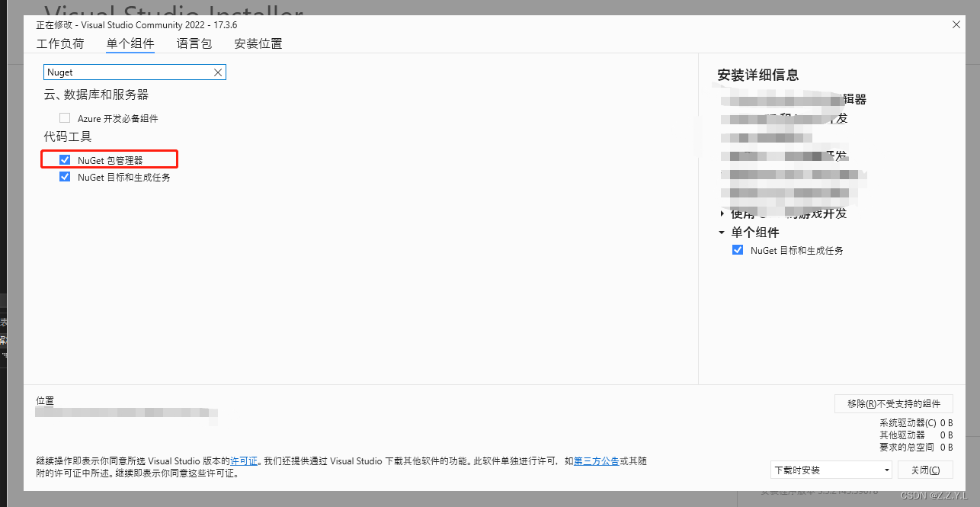Open the 语言包 tab
Image resolution: width=980 pixels, height=507 pixels.
194,43
